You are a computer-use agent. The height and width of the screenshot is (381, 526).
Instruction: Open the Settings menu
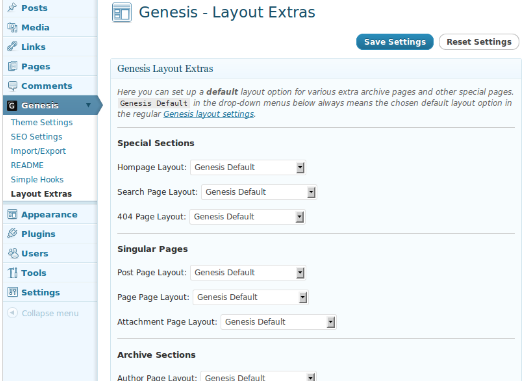[41, 292]
